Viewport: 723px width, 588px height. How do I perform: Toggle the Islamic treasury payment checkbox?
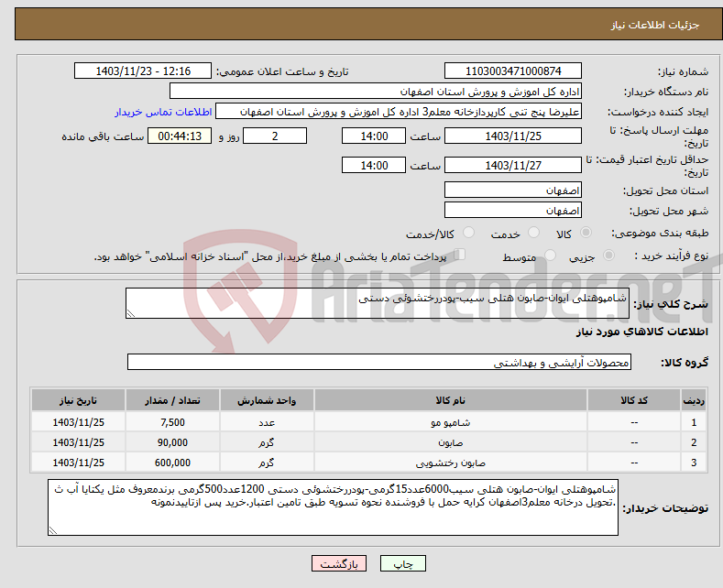(459, 255)
